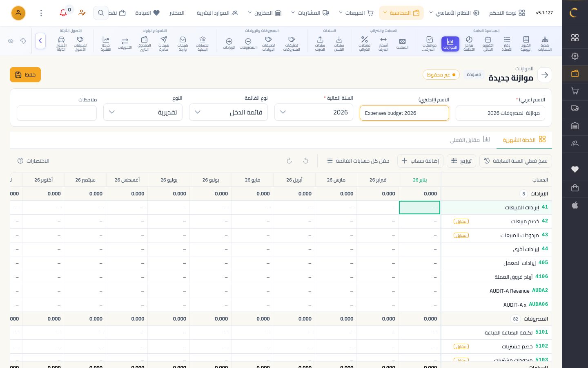
Task: Collapse the ribbon groups with the chevron button
Action: 40,41
